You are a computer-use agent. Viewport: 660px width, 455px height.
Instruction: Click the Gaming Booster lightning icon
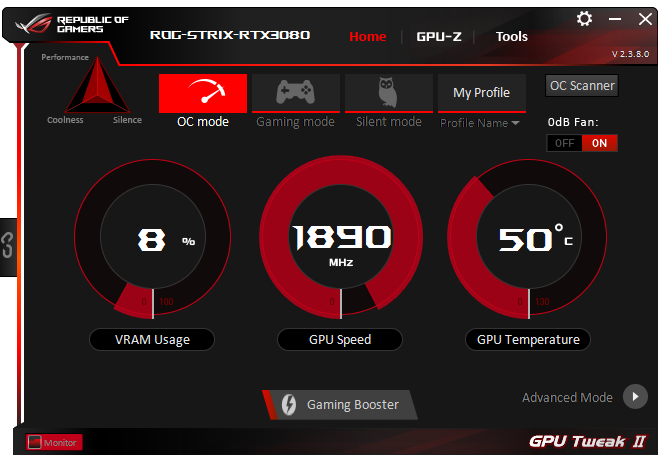click(289, 404)
